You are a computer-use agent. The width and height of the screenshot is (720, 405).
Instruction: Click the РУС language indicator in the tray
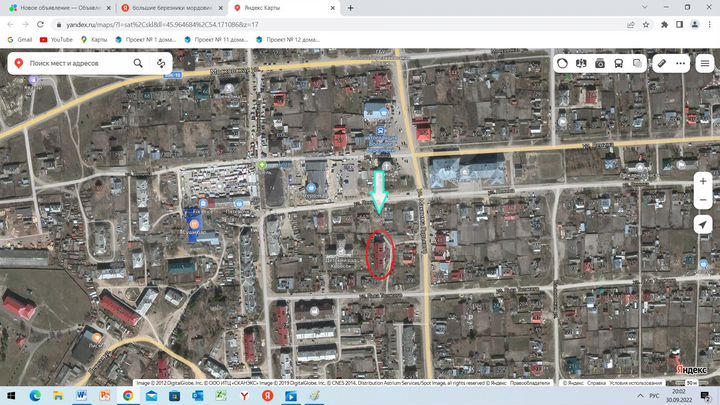(x=654, y=396)
